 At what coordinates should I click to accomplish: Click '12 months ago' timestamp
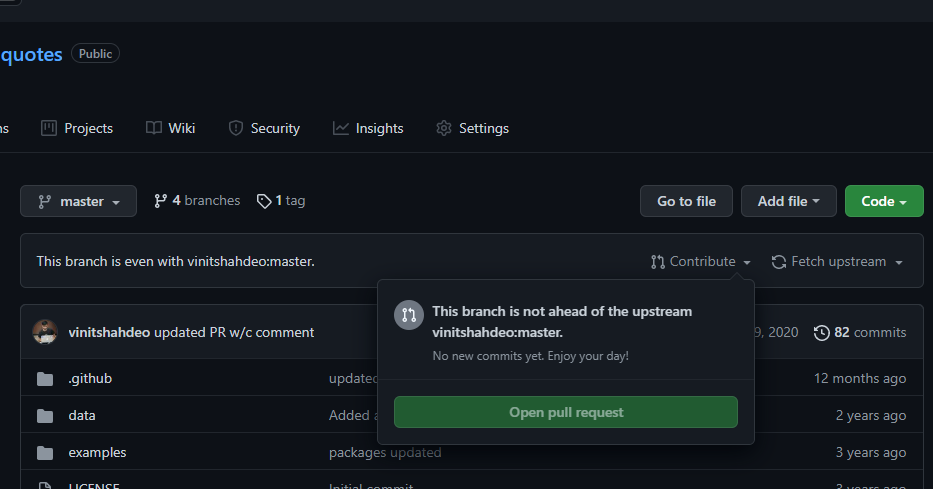[860, 378]
